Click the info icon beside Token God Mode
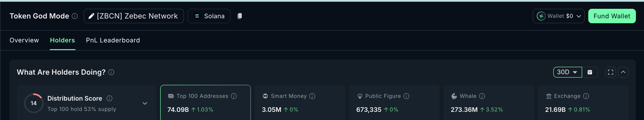 75,16
